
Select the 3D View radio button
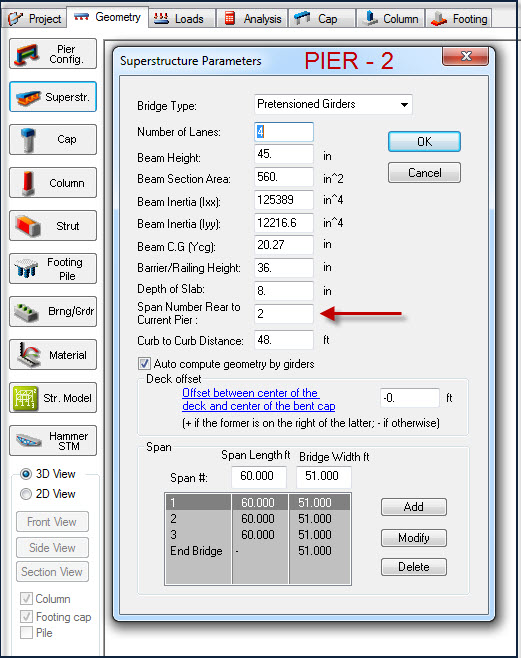(26, 474)
